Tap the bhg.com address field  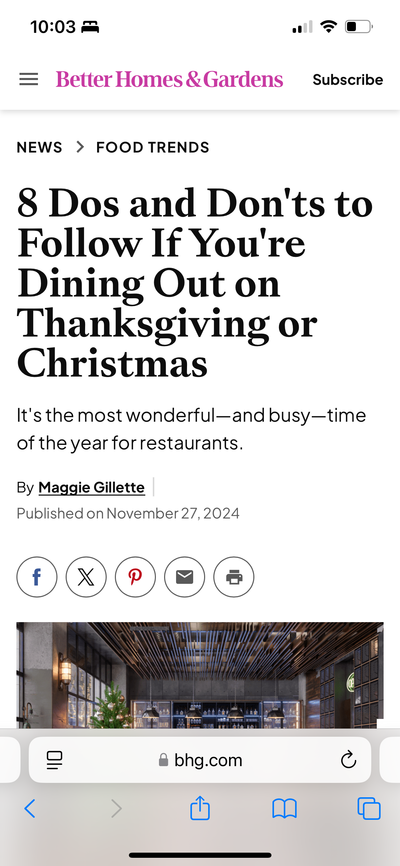(x=199, y=760)
